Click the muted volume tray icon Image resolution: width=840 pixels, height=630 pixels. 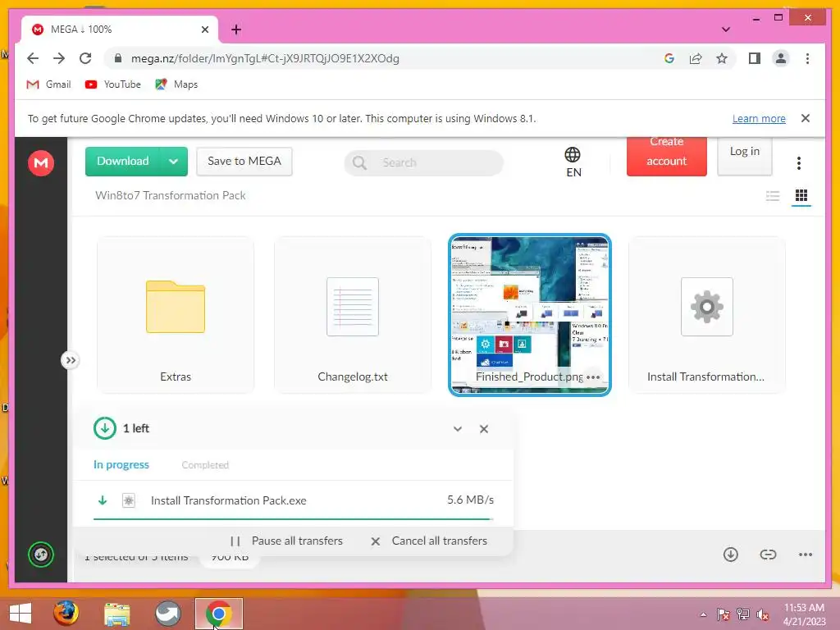762,615
